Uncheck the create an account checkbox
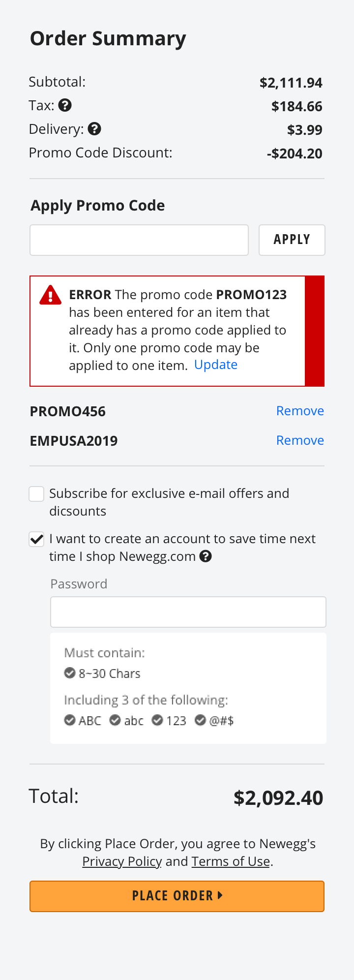 pyautogui.click(x=37, y=539)
